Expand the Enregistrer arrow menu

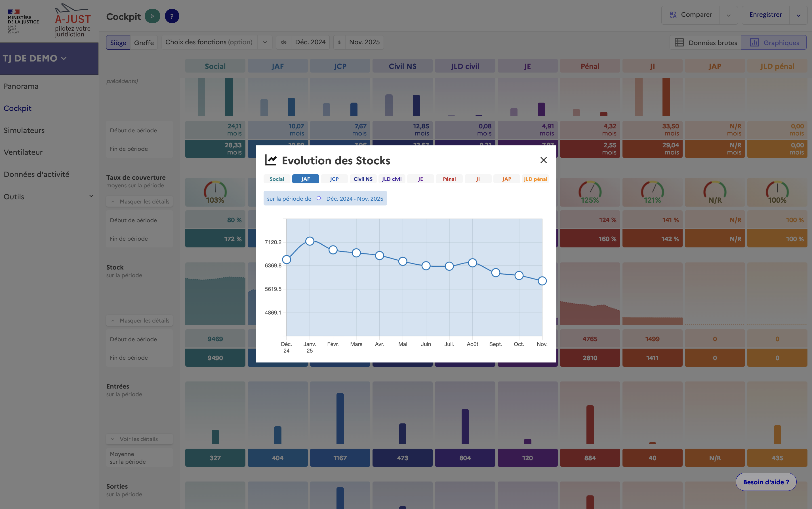(798, 15)
